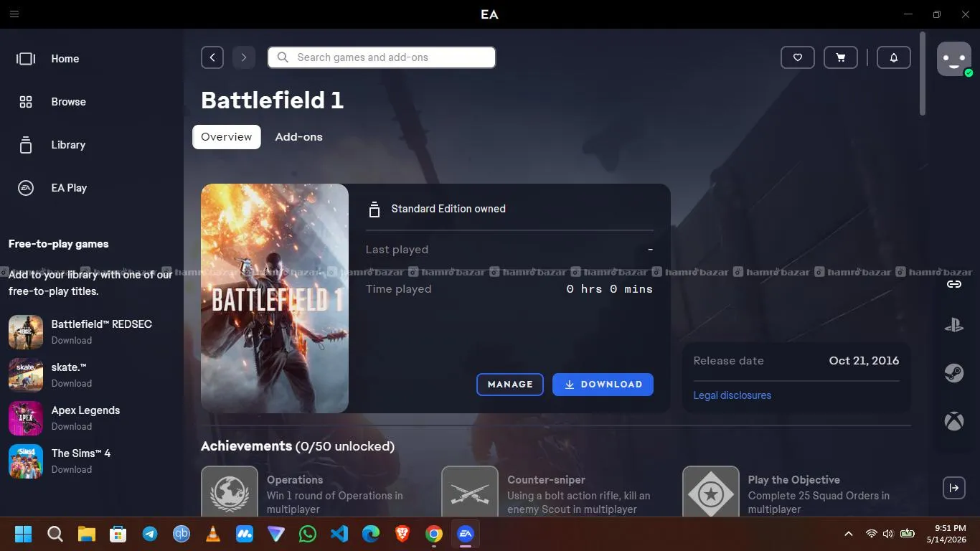Open the Windows Start menu
The width and height of the screenshot is (980, 551).
(24, 534)
